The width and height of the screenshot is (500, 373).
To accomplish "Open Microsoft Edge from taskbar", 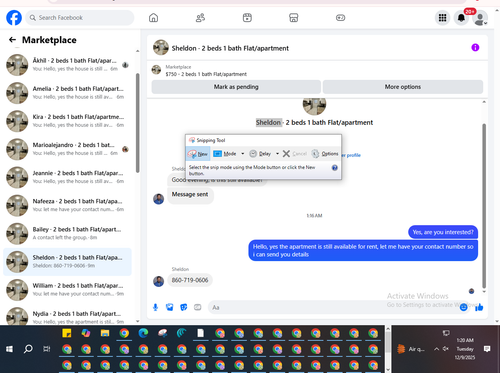I will click(143, 333).
